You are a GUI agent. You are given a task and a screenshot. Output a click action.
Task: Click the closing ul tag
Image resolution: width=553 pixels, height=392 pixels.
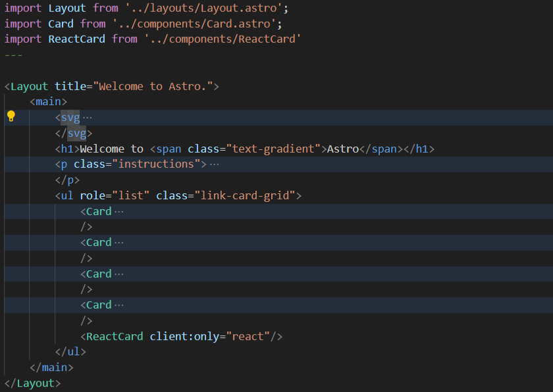click(x=70, y=353)
